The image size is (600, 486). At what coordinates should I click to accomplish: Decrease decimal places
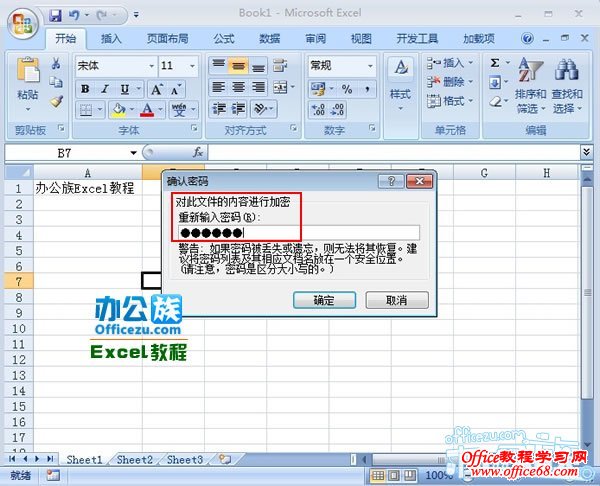click(x=338, y=109)
